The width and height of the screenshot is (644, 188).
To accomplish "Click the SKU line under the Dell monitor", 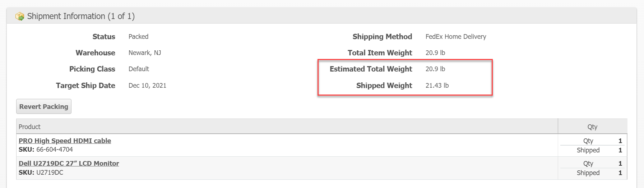I will pos(41,173).
